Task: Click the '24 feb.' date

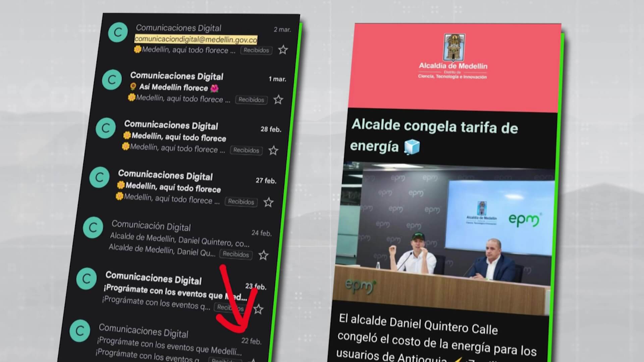Action: 261,233
